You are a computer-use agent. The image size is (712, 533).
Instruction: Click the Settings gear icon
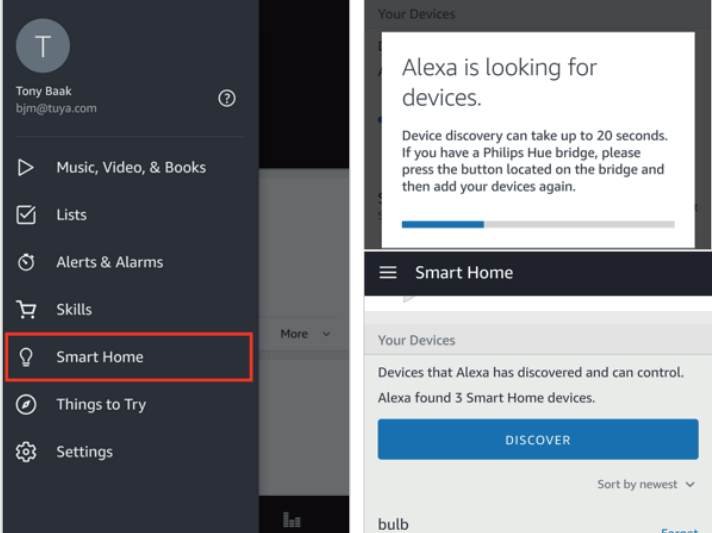[x=27, y=452]
